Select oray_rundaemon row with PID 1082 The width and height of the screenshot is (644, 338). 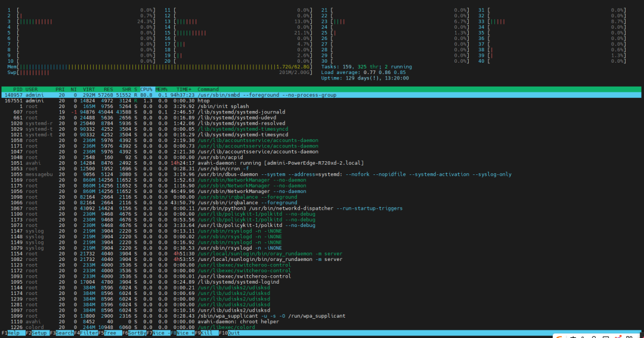321,259
